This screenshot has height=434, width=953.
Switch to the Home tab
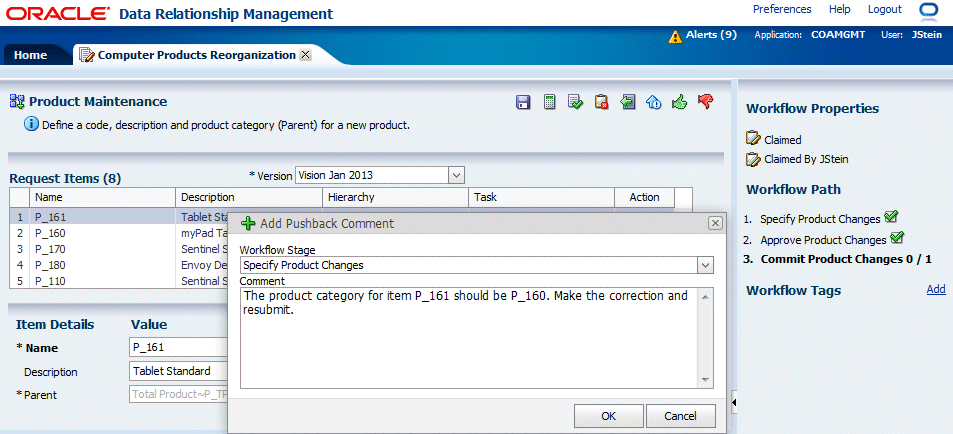point(30,55)
